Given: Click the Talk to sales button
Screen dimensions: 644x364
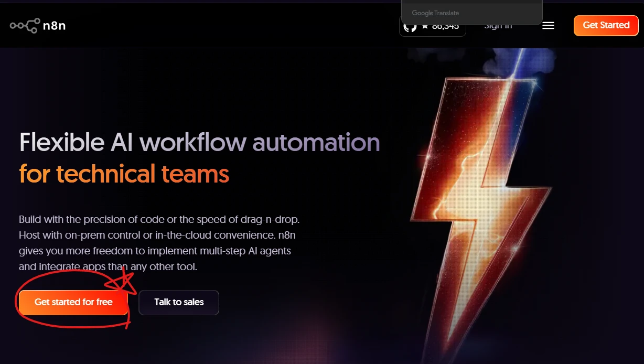Looking at the screenshot, I should 179,303.
